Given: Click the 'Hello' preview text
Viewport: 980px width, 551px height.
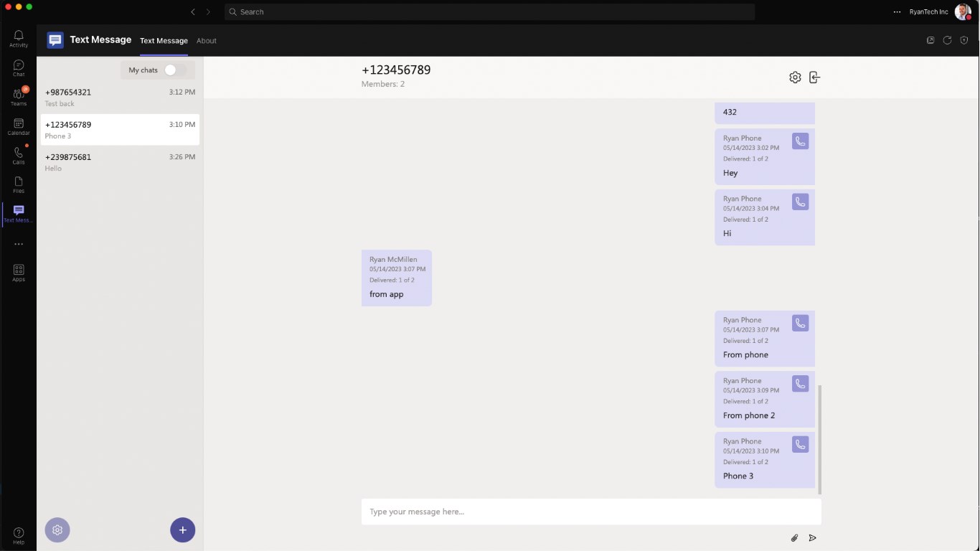Looking at the screenshot, I should tap(53, 169).
